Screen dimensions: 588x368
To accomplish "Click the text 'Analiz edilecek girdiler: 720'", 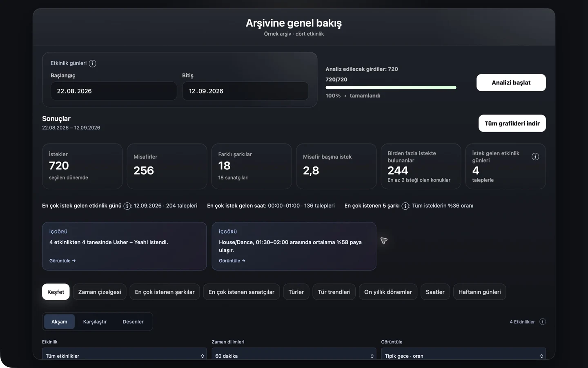I will coord(362,69).
